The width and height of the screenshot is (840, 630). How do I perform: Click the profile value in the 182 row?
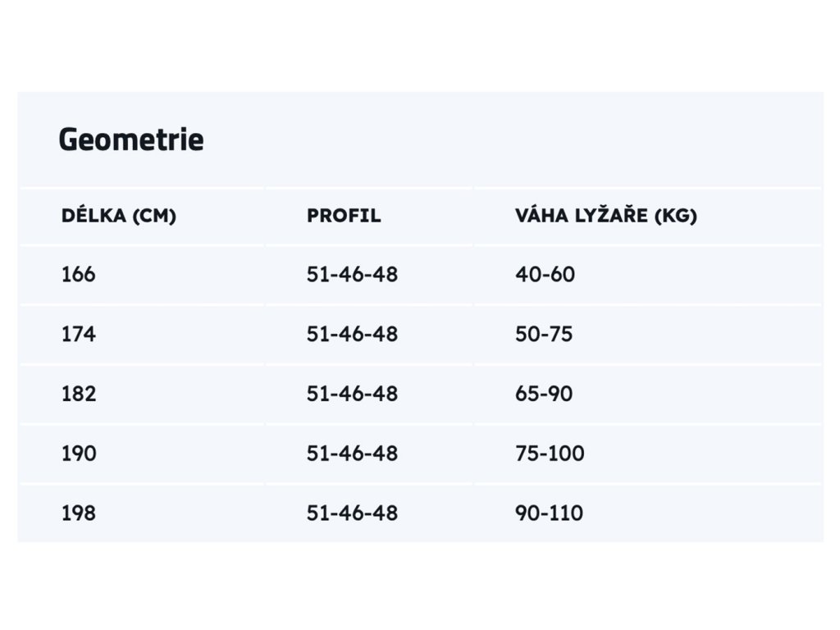tap(352, 394)
